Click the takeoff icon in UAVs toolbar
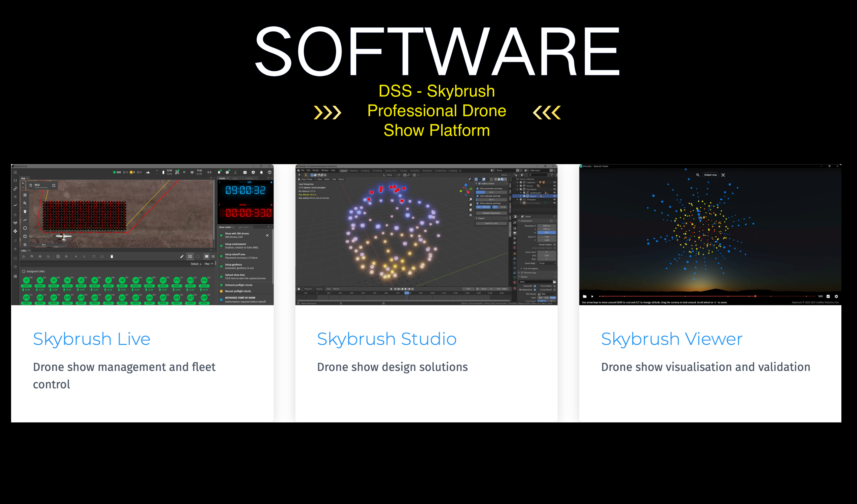 click(24, 257)
